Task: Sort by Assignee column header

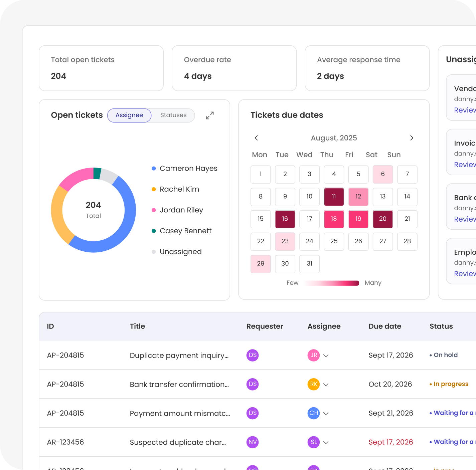Action: (324, 326)
